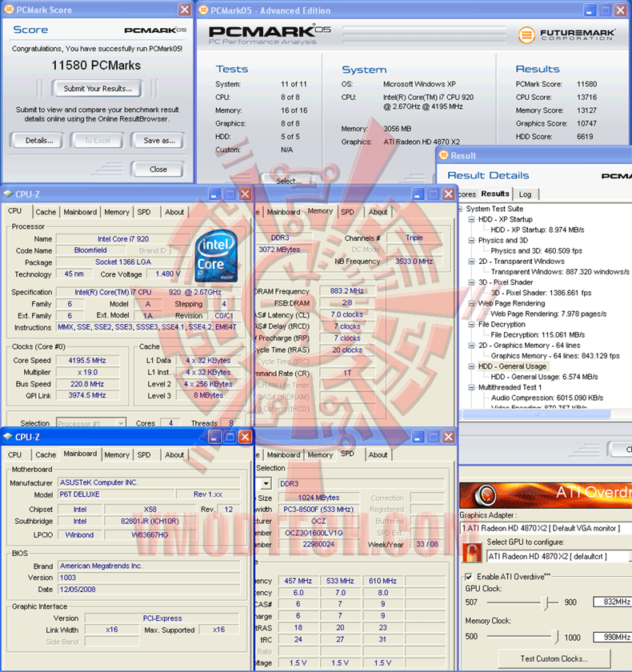632x672 pixels.
Task: Minimize the CPU-Z window showing the SPD tab
Action: pyautogui.click(x=418, y=437)
